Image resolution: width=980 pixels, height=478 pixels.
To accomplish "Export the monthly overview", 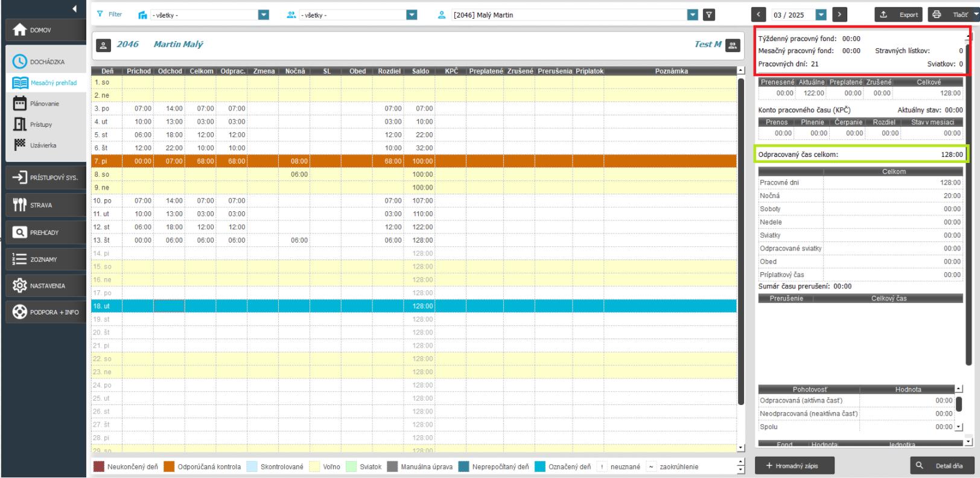I will [900, 15].
